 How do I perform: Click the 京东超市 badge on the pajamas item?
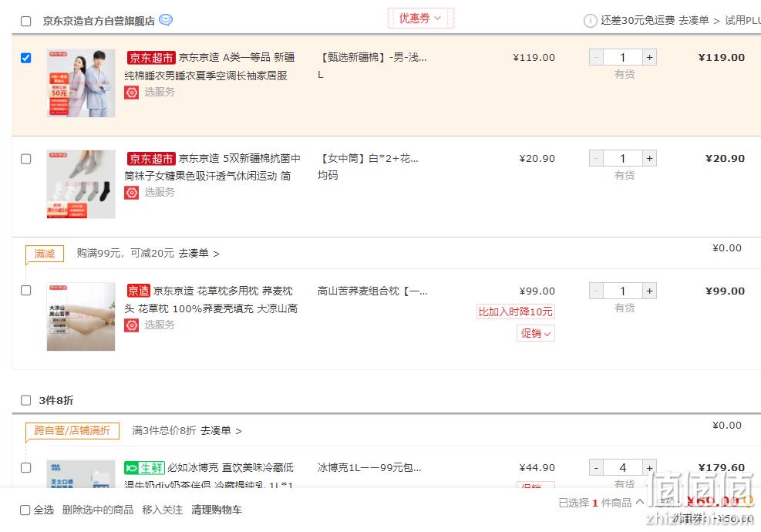click(x=151, y=58)
